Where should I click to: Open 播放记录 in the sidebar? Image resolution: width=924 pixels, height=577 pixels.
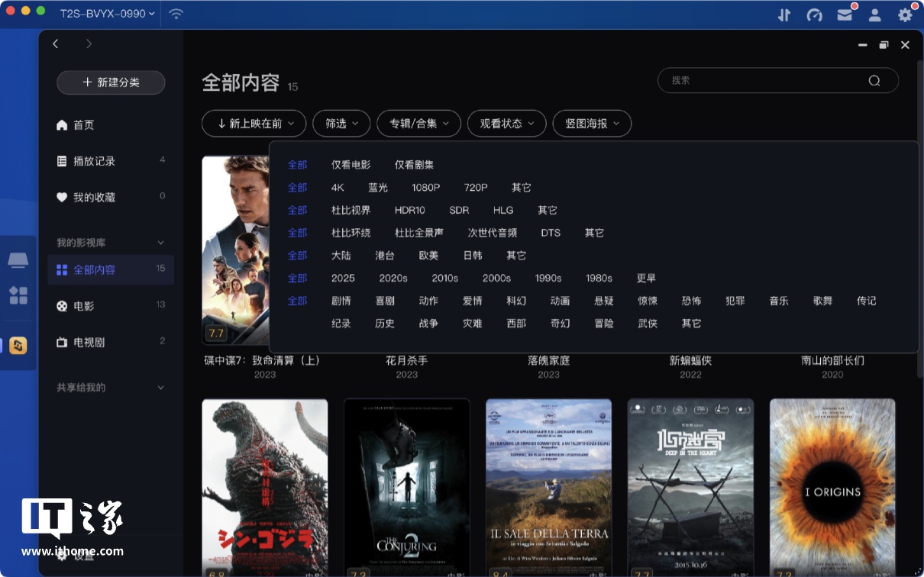94,161
